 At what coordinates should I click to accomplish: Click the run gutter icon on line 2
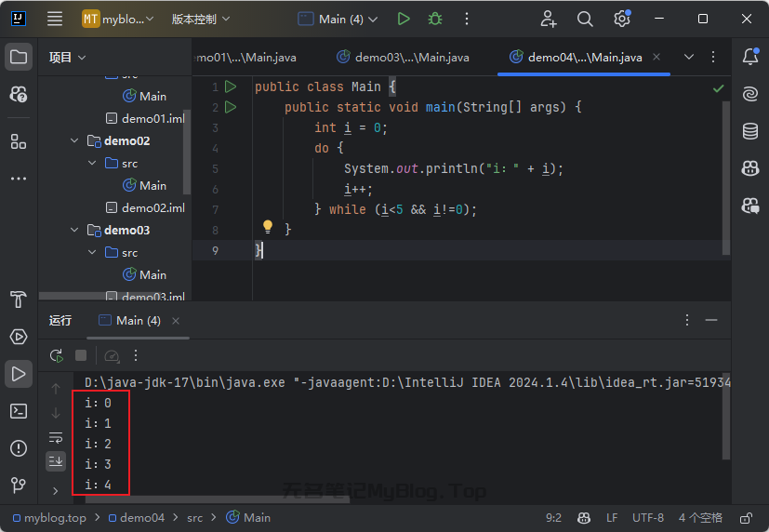click(x=231, y=107)
